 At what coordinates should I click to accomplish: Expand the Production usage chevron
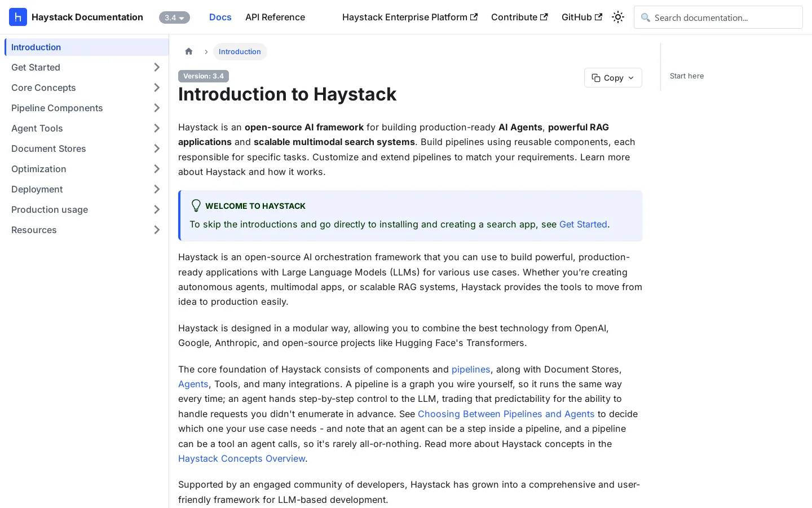click(x=157, y=209)
